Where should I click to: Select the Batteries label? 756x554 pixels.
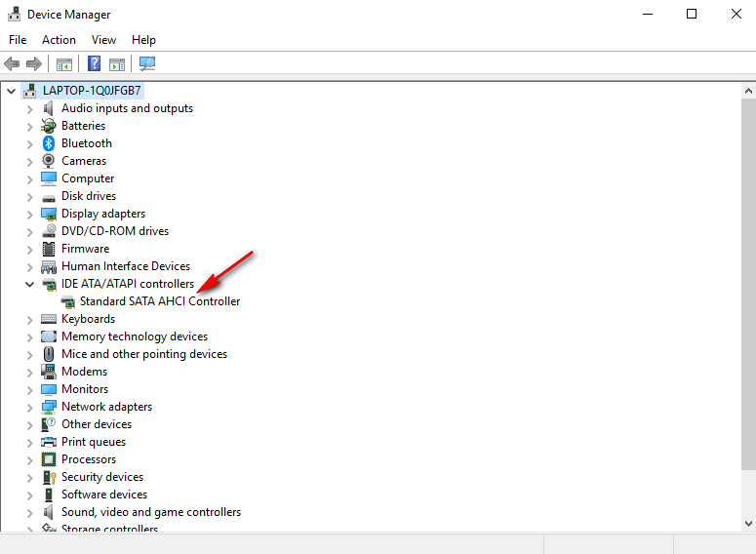(84, 126)
